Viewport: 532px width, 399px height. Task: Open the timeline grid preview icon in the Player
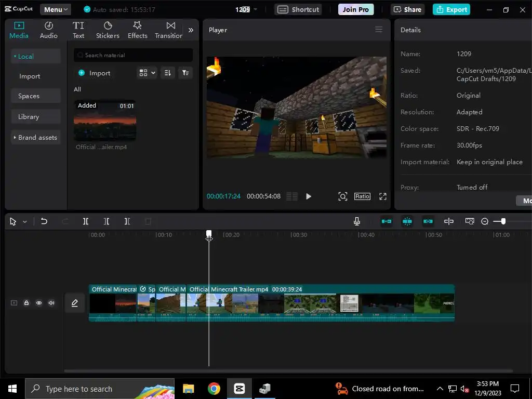(292, 196)
